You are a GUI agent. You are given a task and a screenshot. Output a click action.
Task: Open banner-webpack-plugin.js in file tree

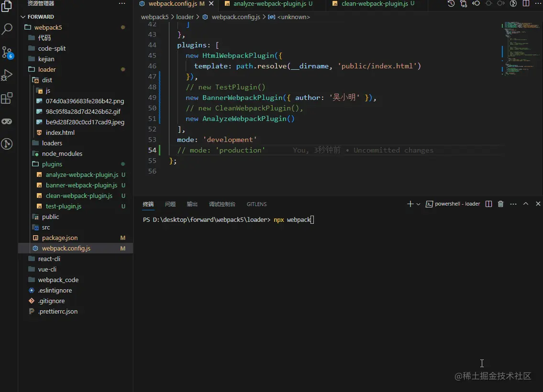(76, 185)
